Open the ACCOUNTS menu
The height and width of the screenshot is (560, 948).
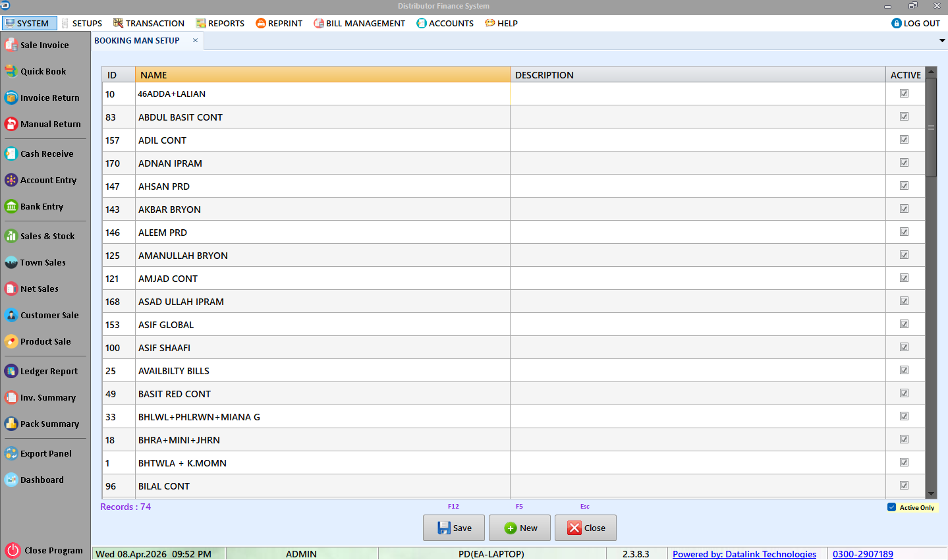[x=445, y=23]
